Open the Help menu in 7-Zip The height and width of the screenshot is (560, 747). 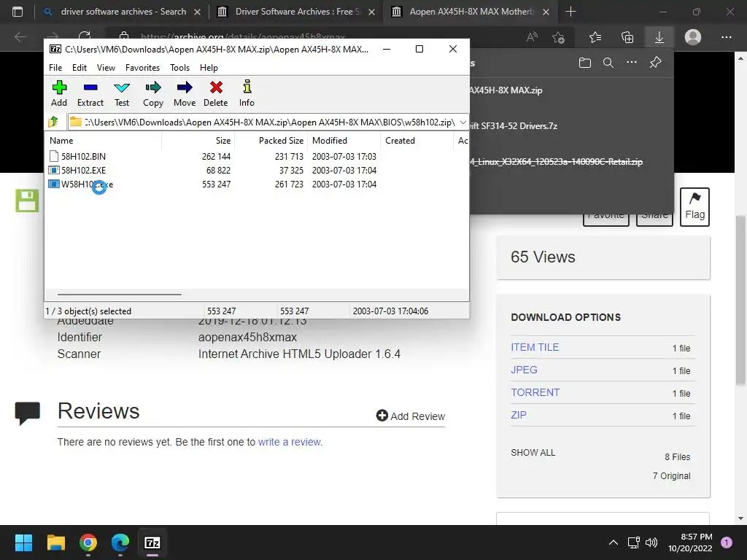point(209,68)
